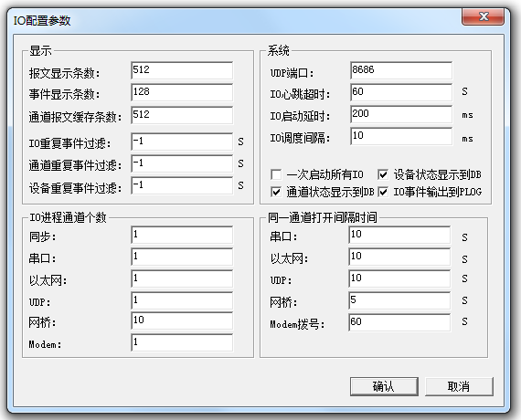Close the IO配置参数 dialog

click(x=484, y=16)
